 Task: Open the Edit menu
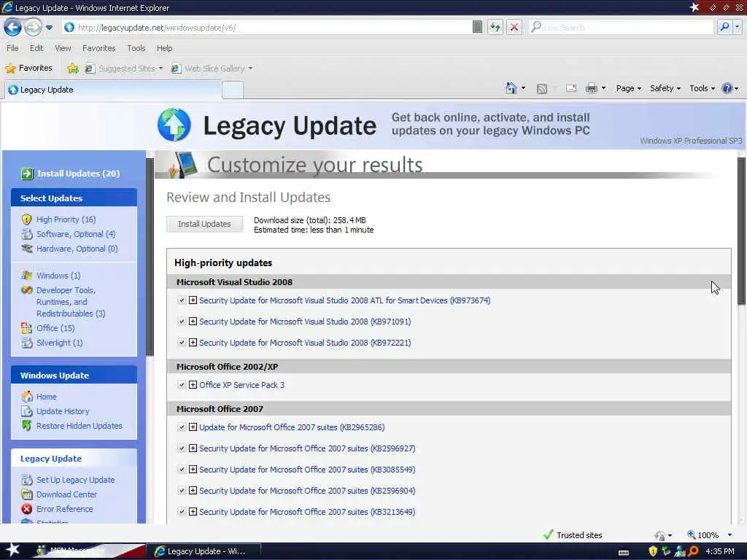pyautogui.click(x=36, y=48)
